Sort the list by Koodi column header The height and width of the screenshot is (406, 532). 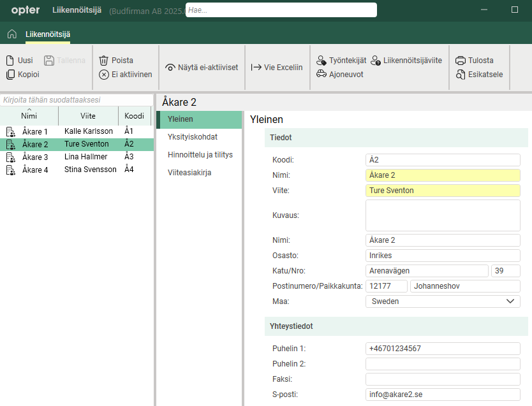point(134,116)
